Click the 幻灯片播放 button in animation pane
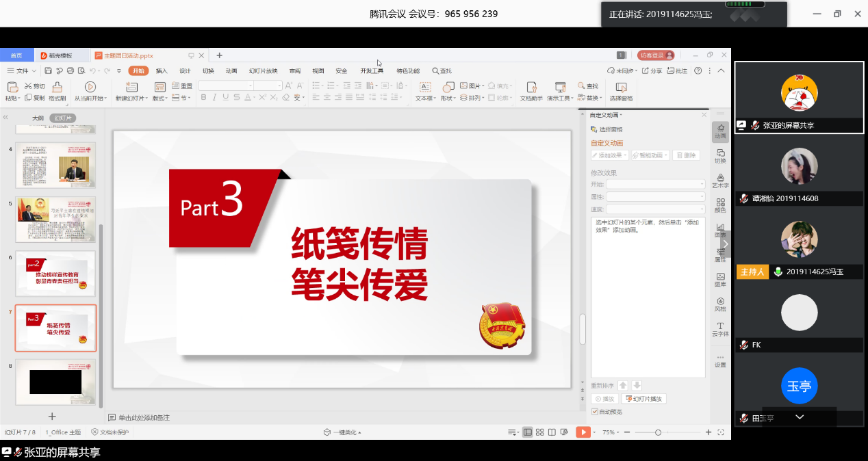Screen dimensions: 868x461 coord(643,399)
